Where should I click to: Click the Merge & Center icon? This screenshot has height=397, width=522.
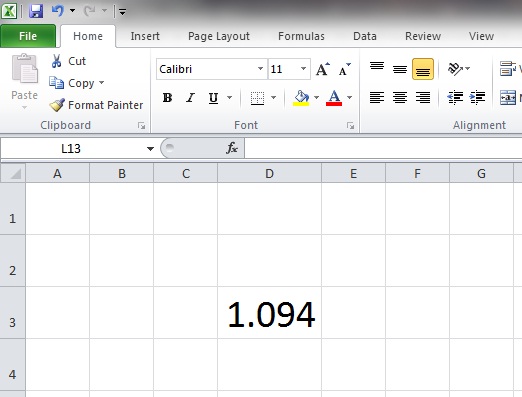point(508,98)
